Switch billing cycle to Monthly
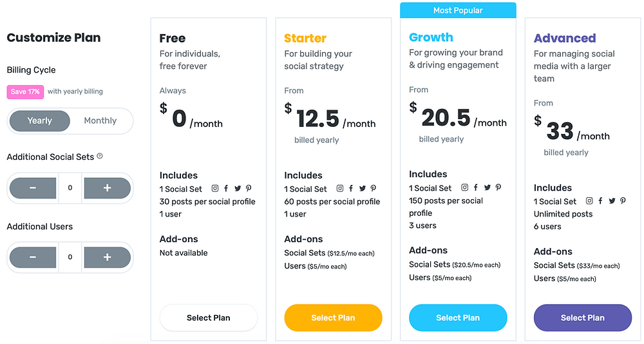The width and height of the screenshot is (644, 344). click(x=100, y=121)
